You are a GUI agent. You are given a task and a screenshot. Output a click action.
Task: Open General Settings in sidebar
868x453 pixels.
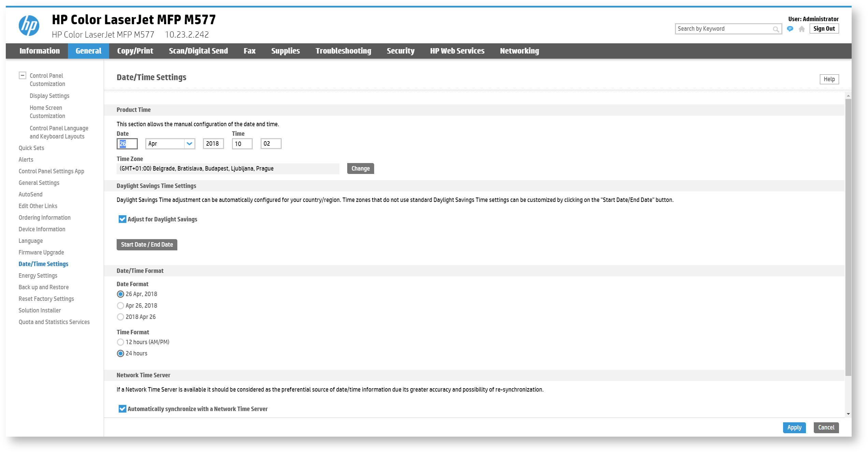click(x=39, y=183)
